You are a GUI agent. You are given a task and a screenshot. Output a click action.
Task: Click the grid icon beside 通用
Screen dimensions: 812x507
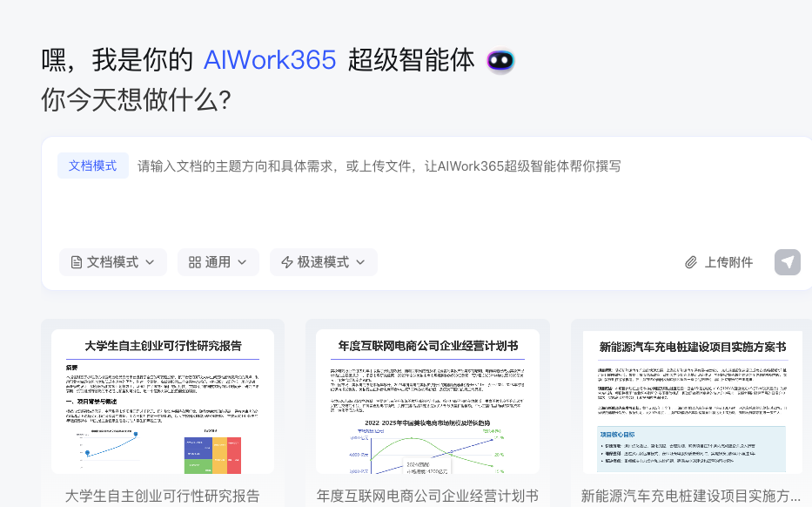coord(195,262)
